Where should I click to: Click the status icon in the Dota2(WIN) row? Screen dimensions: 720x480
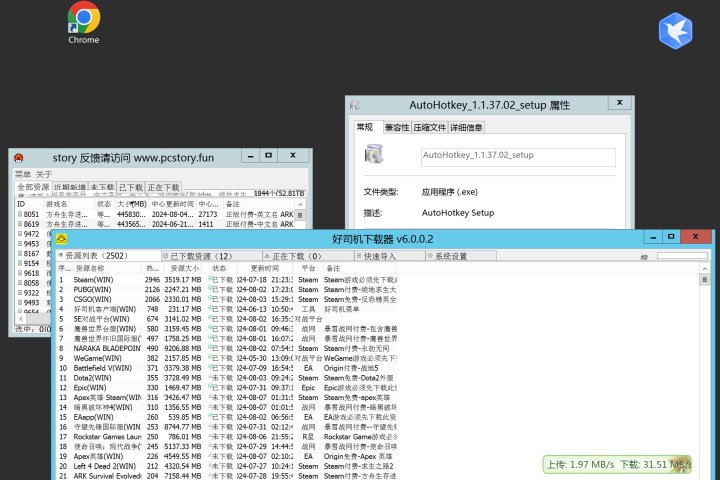(210, 378)
